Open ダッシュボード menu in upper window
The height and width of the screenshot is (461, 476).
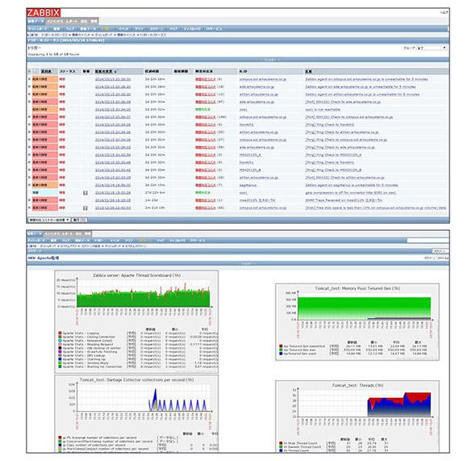point(37,29)
